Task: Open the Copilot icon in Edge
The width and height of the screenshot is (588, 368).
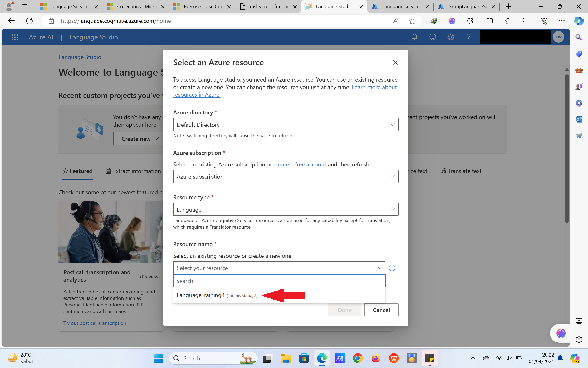Action: point(579,21)
